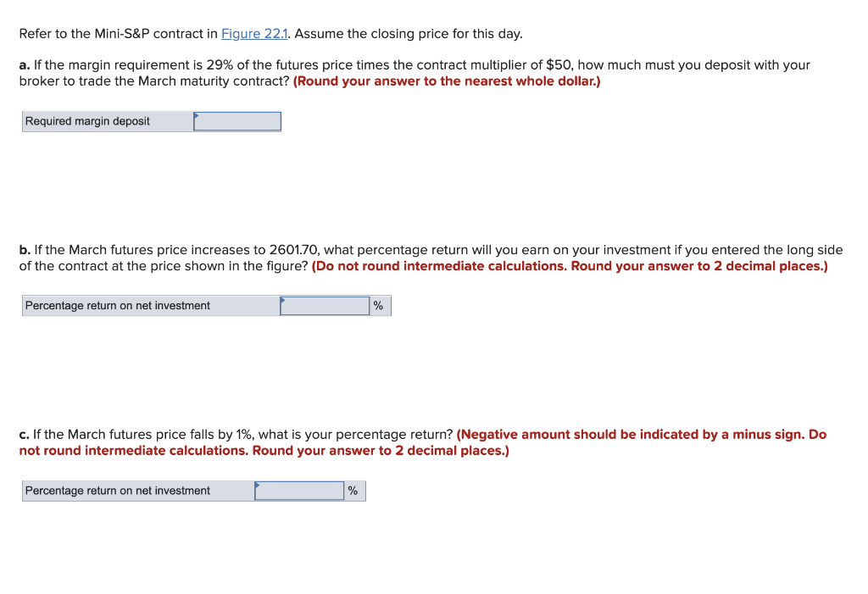Click the blue flag icon on part b answer field

coord(284,300)
